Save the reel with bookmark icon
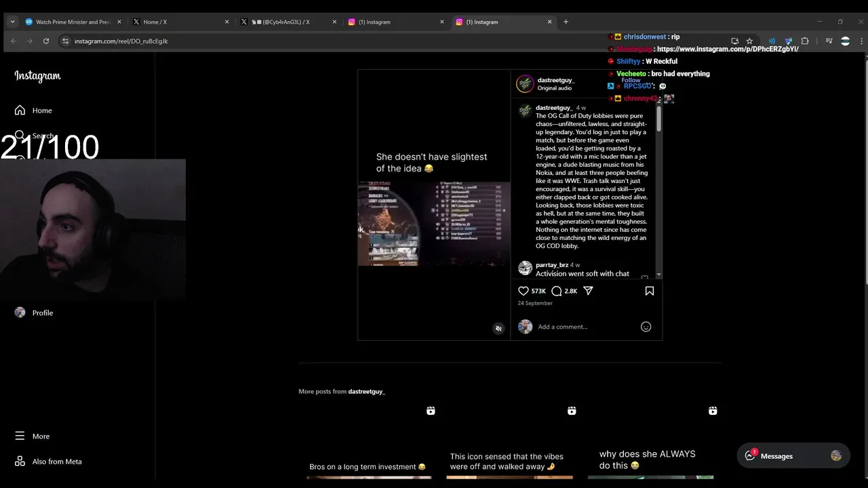The image size is (868, 488). pyautogui.click(x=649, y=291)
